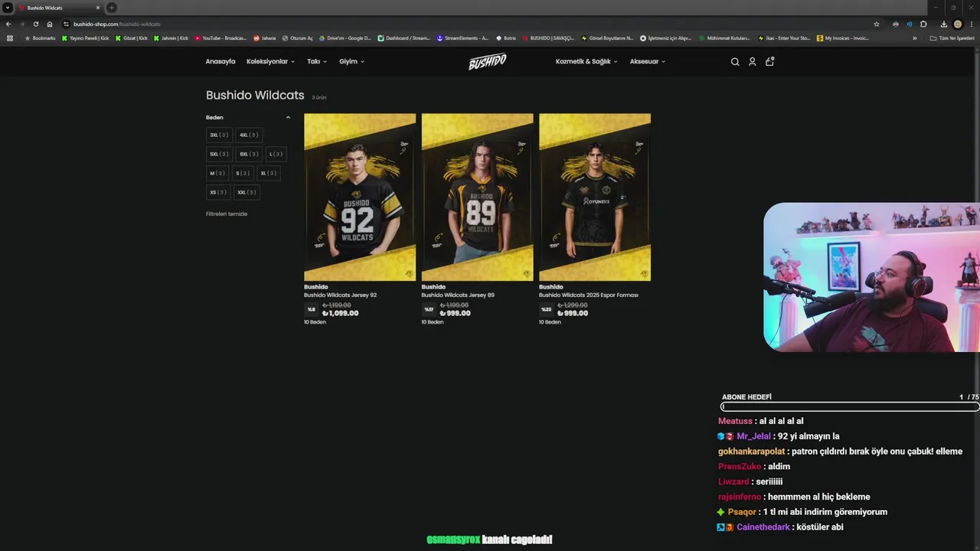Go back with the browser back arrow
The width and height of the screenshot is (980, 551).
click(8, 24)
